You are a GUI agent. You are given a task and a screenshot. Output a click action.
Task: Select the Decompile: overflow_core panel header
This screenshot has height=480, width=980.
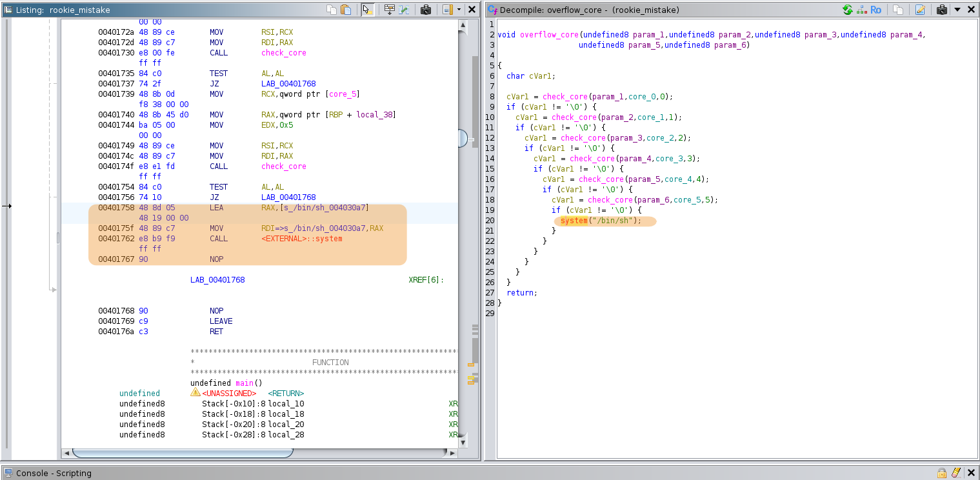pyautogui.click(x=588, y=10)
